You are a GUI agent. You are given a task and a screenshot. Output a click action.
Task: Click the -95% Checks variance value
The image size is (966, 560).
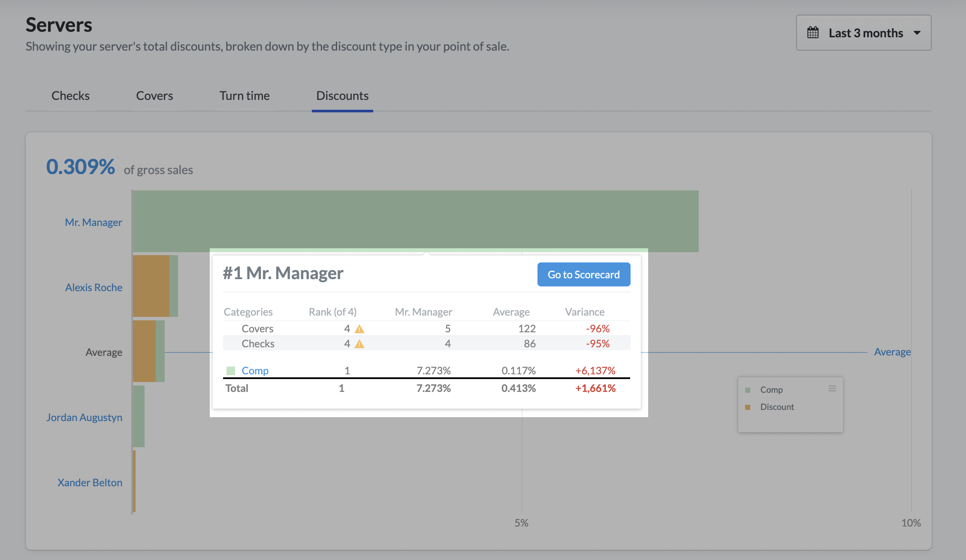coord(598,343)
